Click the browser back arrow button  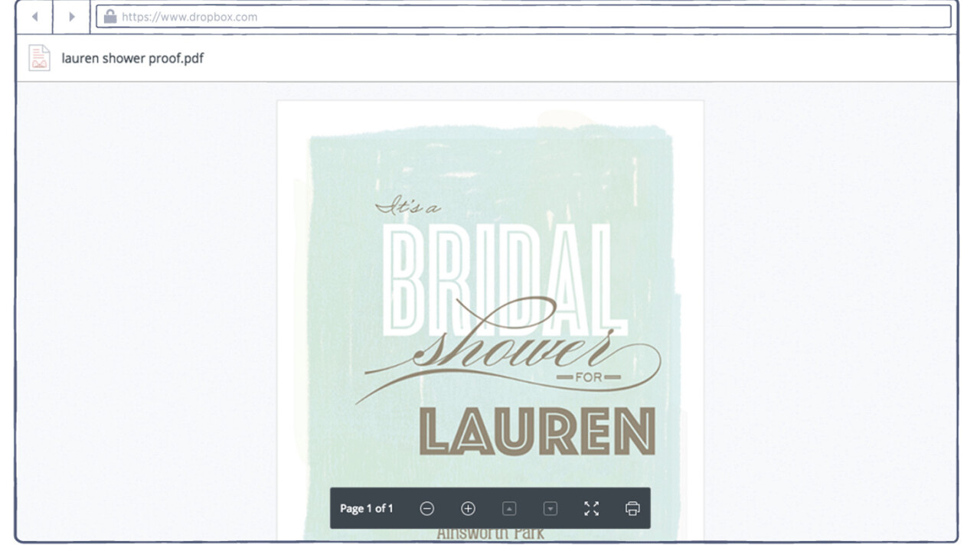point(34,17)
